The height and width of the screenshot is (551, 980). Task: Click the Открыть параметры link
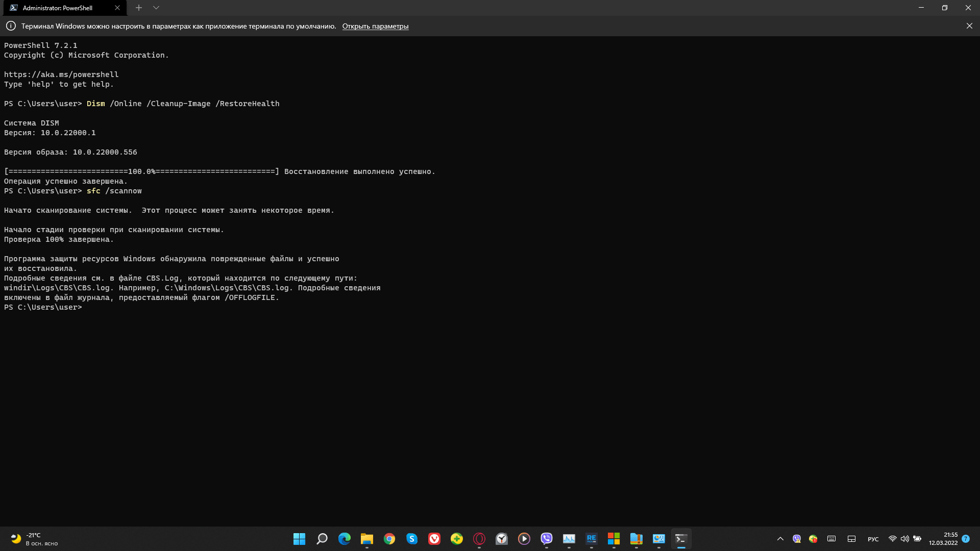coord(375,26)
